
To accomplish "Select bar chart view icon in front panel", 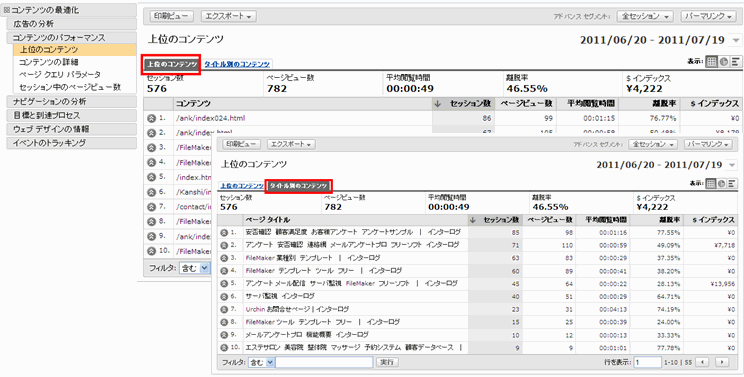I will [x=732, y=184].
